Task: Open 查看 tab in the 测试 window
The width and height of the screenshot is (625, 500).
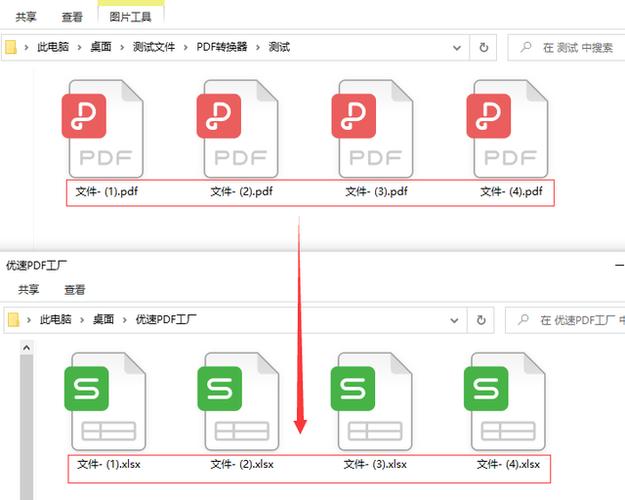Action: 72,17
